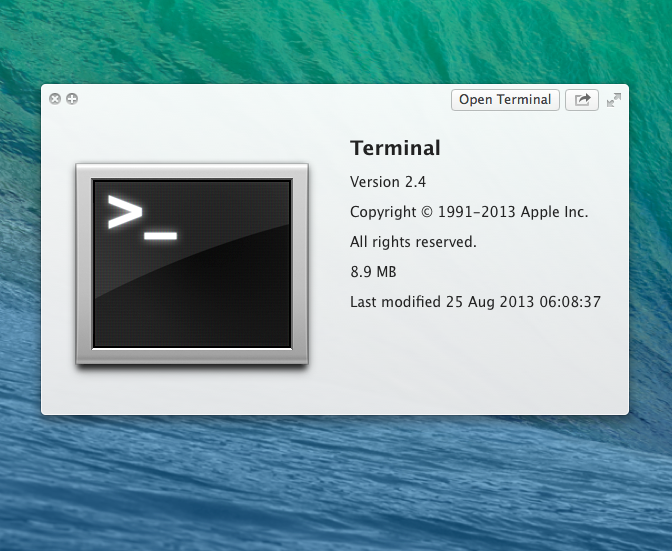The width and height of the screenshot is (672, 551).
Task: Open Terminal from the preview button
Action: pyautogui.click(x=505, y=100)
